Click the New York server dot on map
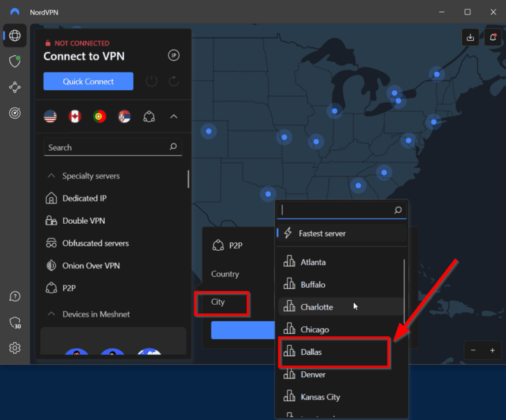506x420 pixels. point(434,122)
